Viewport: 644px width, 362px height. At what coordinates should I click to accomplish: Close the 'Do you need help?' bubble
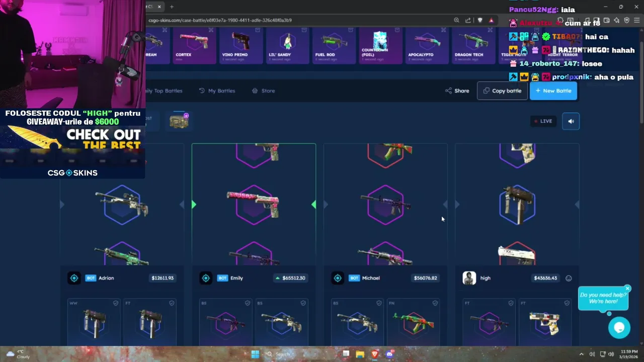(627, 289)
